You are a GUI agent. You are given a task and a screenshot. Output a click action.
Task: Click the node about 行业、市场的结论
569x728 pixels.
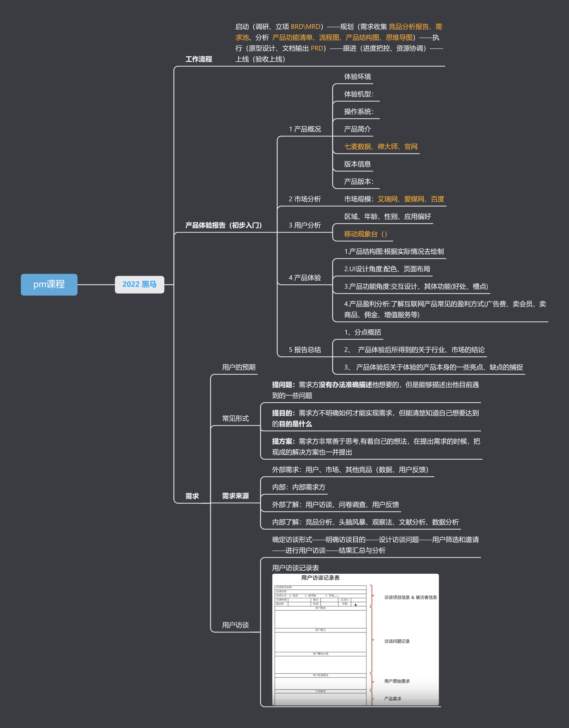click(414, 349)
